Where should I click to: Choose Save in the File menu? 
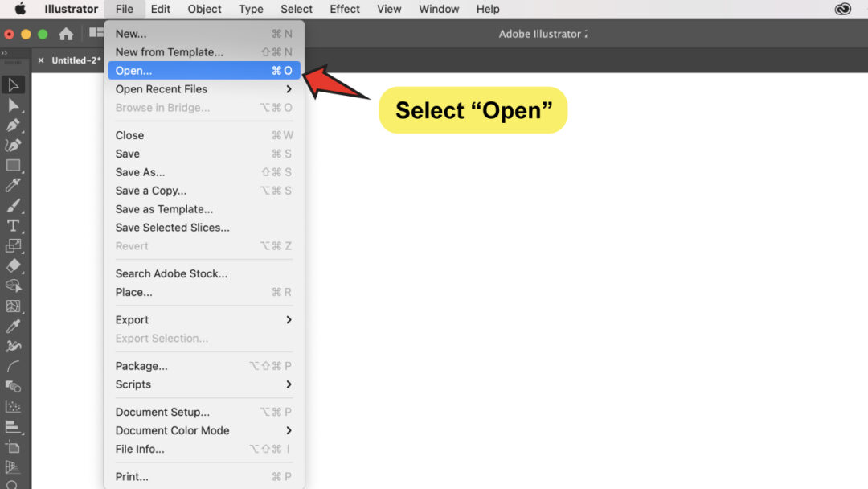(203, 154)
